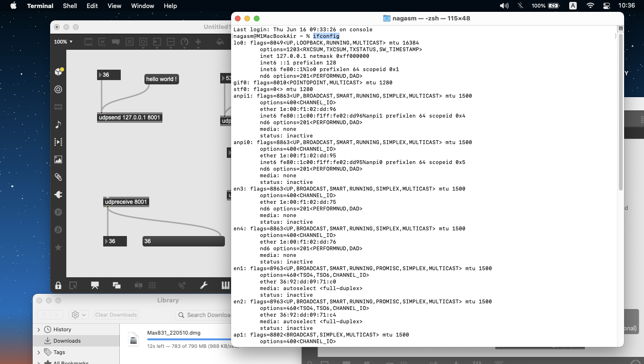Click the Wi-Fi icon in menu bar
Viewport: 644px width, 364px height.
tap(590, 6)
